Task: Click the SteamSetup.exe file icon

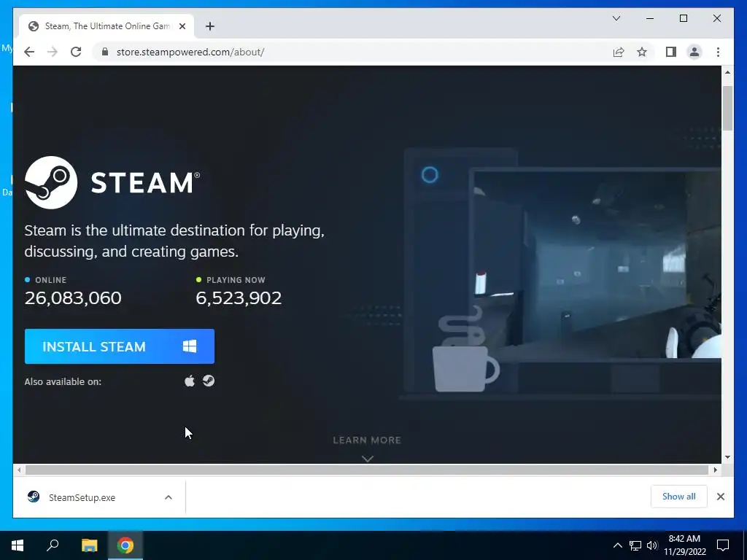Action: click(x=34, y=497)
